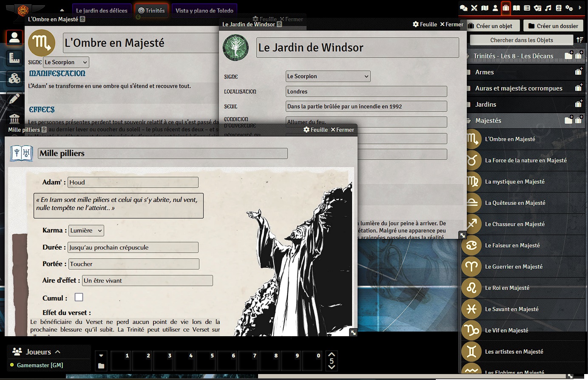The height and width of the screenshot is (380, 588).
Task: Toggle the Cumul checkbox
Action: (x=79, y=297)
